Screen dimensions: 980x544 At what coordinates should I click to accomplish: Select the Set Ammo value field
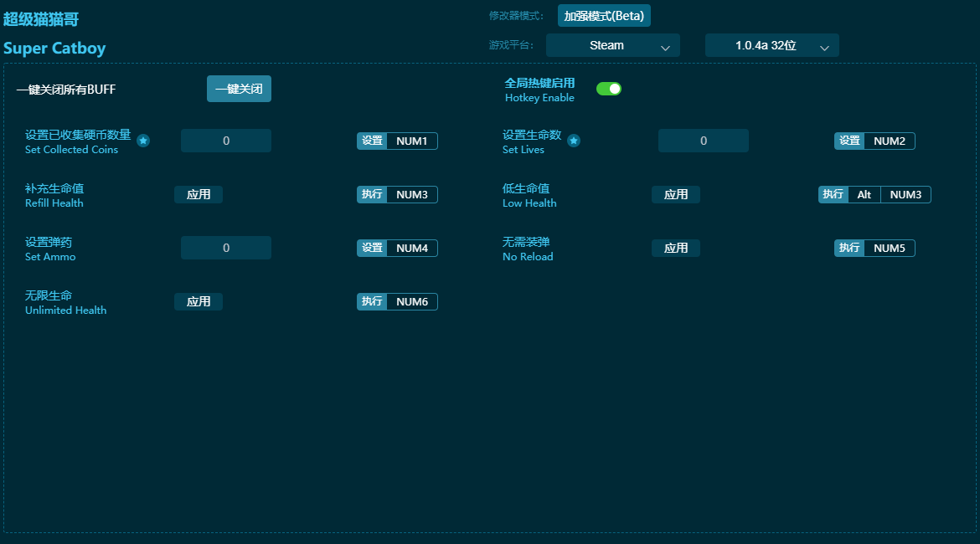226,248
